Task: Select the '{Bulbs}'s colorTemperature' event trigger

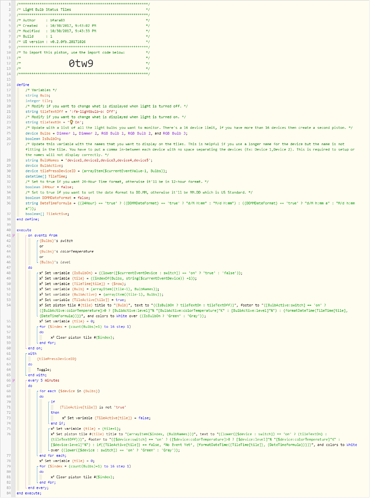Action: [66, 252]
